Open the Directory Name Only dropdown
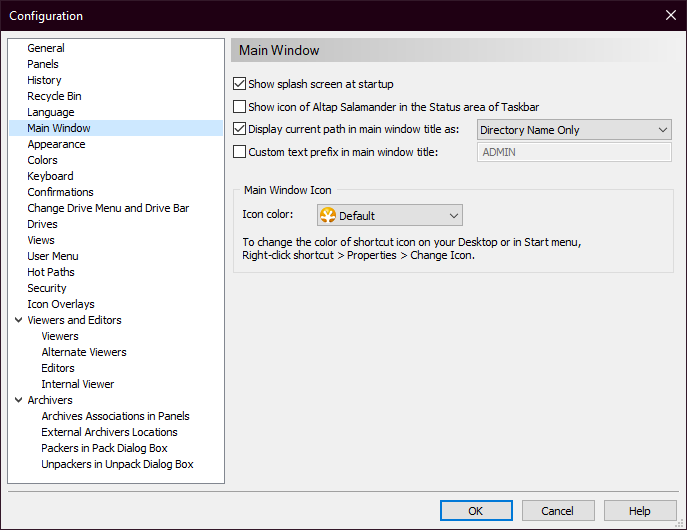Viewport: 687px width, 530px height. click(x=574, y=130)
